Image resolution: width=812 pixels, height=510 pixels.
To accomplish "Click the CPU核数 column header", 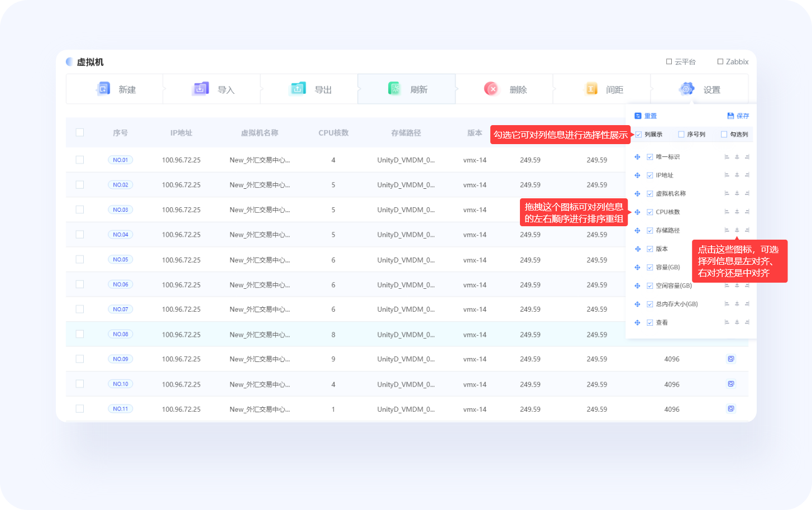I will [x=333, y=133].
